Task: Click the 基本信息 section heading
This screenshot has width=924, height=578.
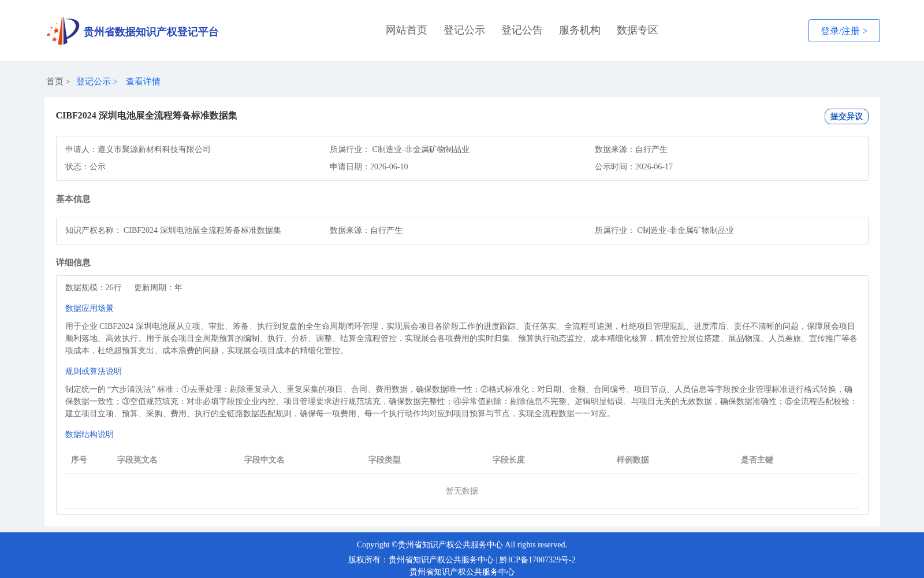Action: (73, 199)
